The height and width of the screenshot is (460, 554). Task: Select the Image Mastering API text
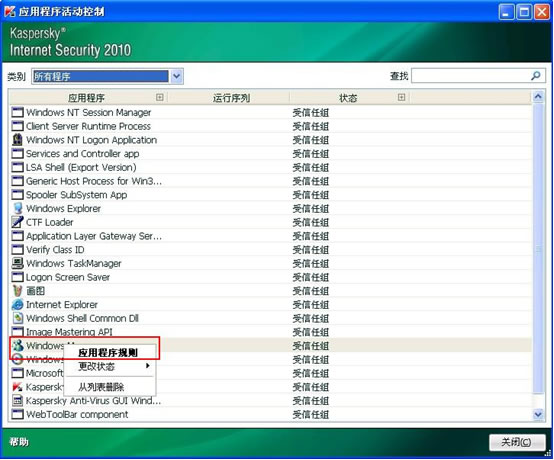69,332
